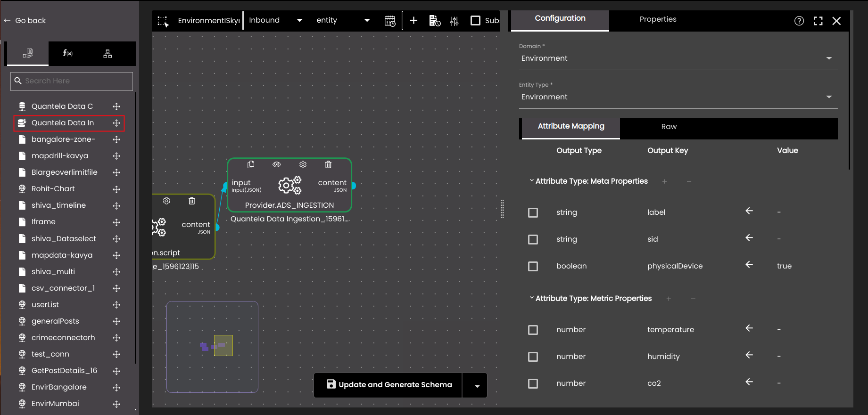Click trash icon on the script node
The height and width of the screenshot is (415, 868).
coord(192,201)
